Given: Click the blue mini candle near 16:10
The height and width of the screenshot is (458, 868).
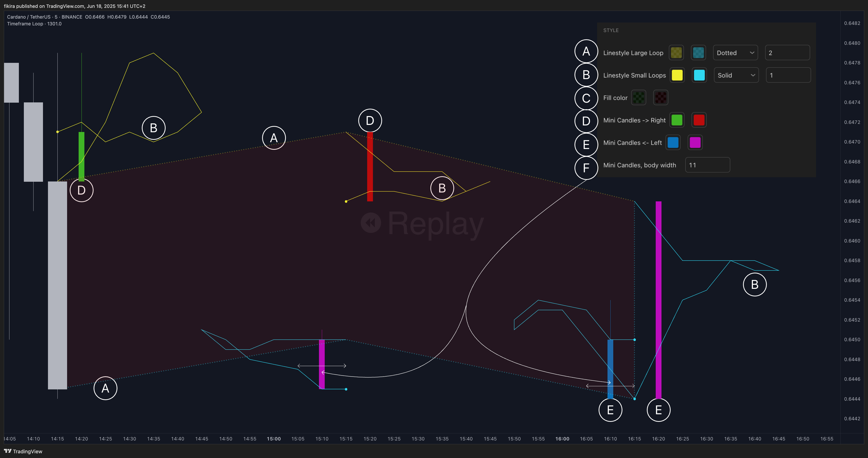Looking at the screenshot, I should 610,369.
